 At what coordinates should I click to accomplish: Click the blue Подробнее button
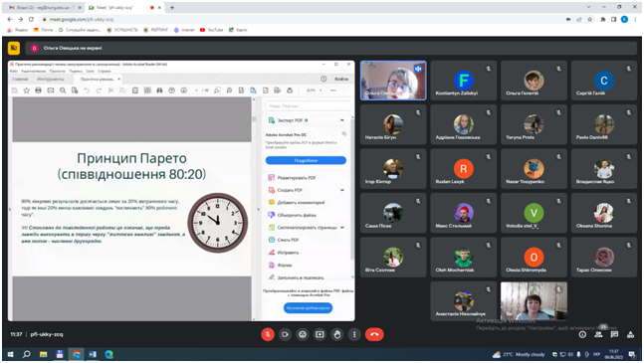(x=306, y=160)
